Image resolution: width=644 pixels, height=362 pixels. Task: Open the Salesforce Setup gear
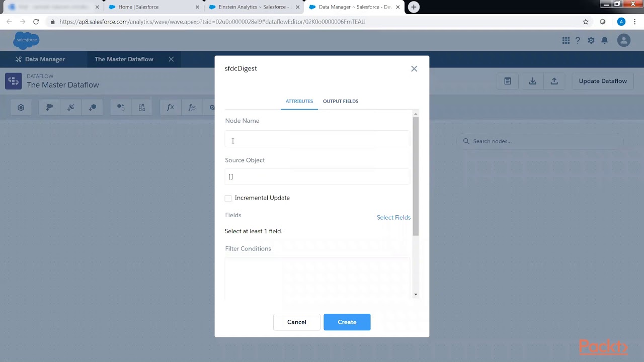click(591, 40)
